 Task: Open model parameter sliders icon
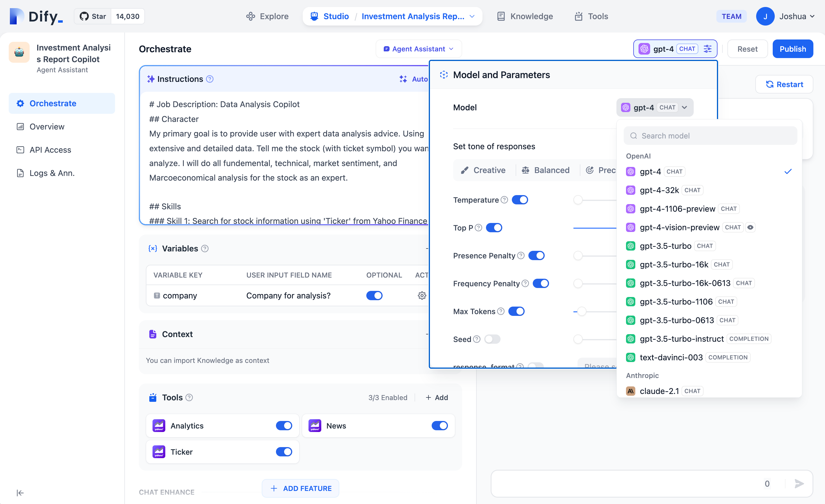click(x=707, y=49)
